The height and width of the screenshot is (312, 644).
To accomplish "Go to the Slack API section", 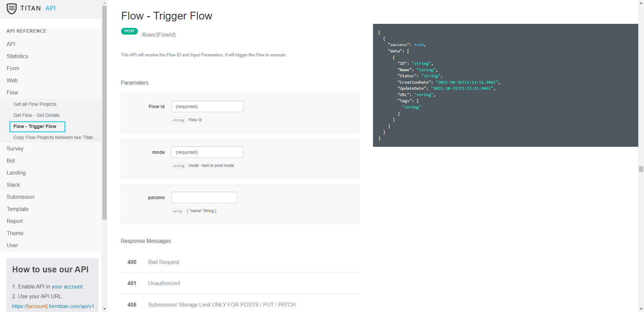I will click(x=13, y=185).
